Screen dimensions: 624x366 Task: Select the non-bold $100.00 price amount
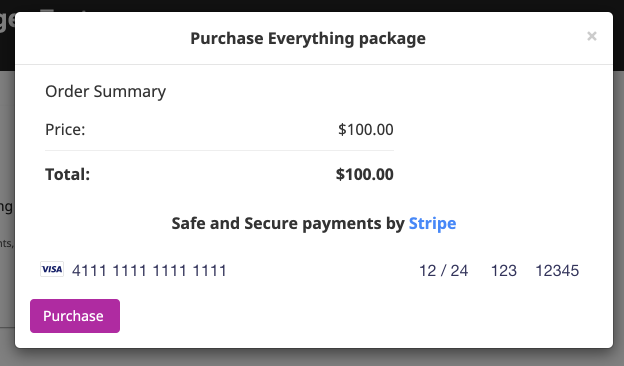[x=366, y=129]
